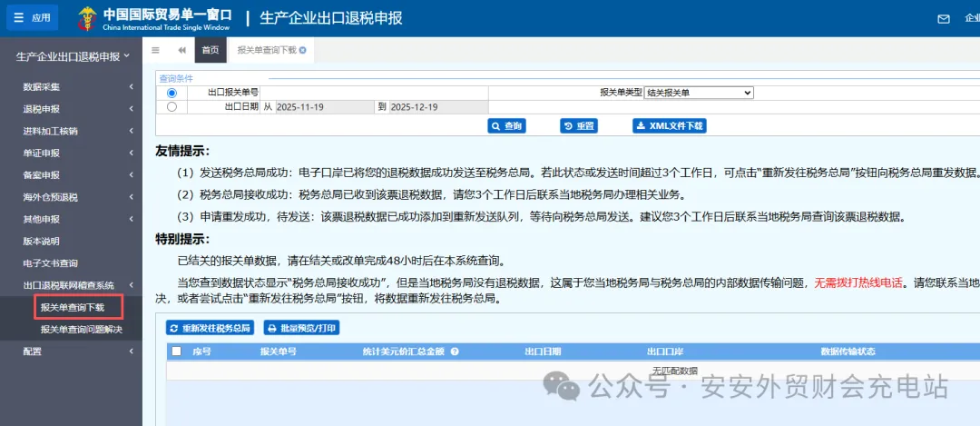This screenshot has height=426, width=980.
Task: Click the 重置 reset button
Action: coord(579,125)
